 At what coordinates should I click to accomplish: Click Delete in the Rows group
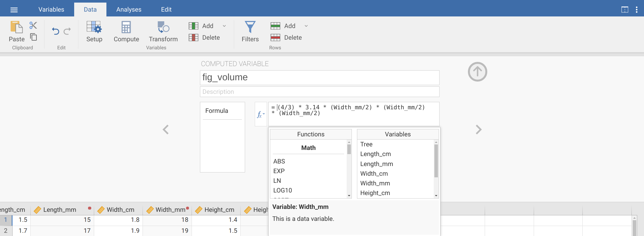click(x=286, y=38)
